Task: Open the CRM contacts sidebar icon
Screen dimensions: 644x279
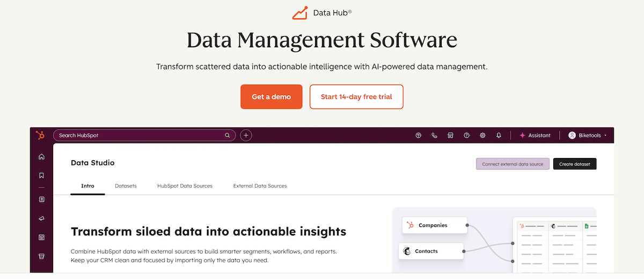Action: 41,199
